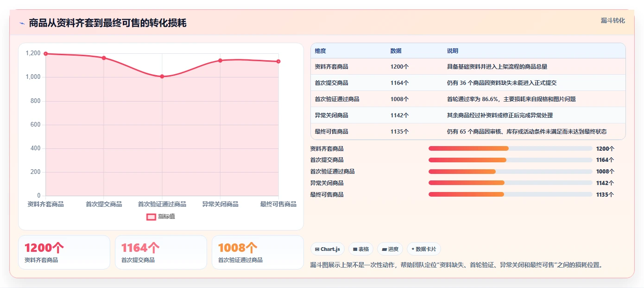This screenshot has height=288, width=644.
Task: Click the title 商品从资料齐套到最终可售的转化损耗
Action: click(107, 23)
